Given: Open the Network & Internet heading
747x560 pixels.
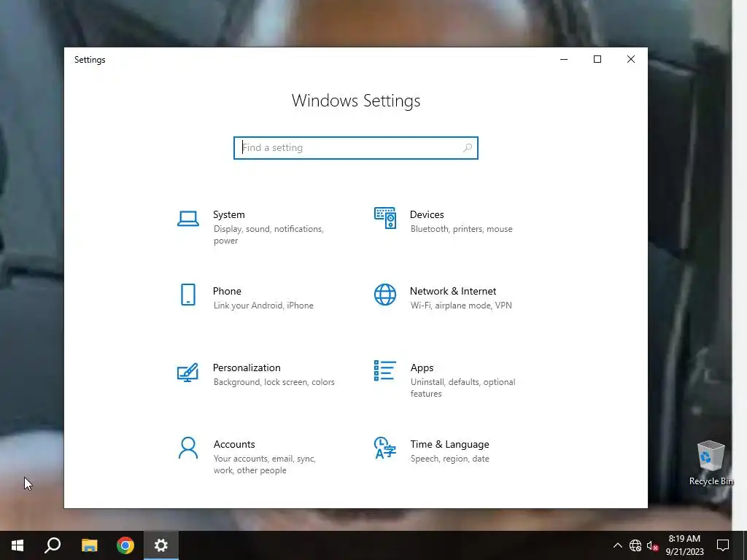Looking at the screenshot, I should [453, 292].
